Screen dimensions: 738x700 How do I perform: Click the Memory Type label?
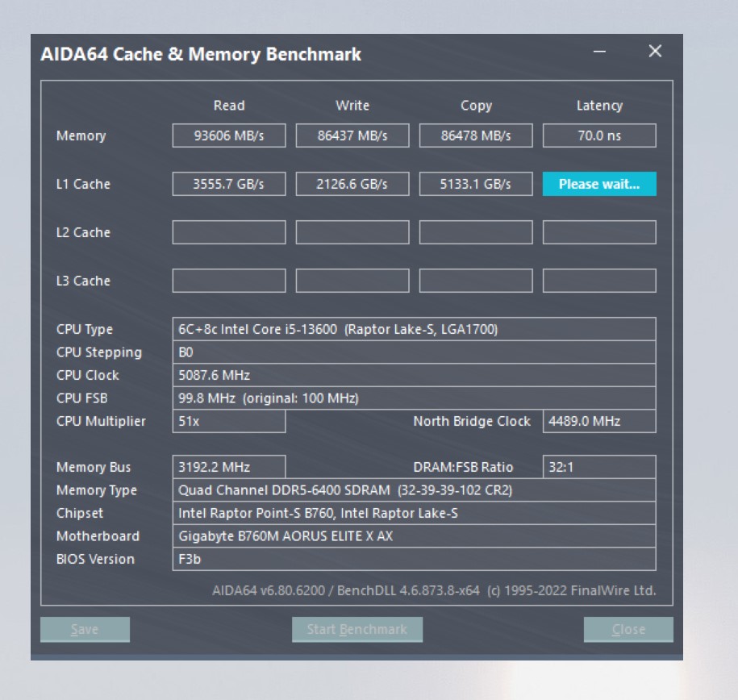(x=97, y=490)
